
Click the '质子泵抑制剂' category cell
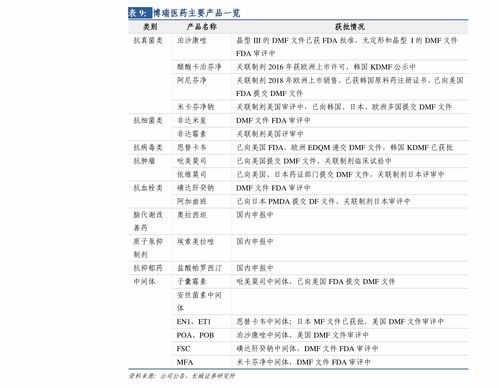[148, 248]
